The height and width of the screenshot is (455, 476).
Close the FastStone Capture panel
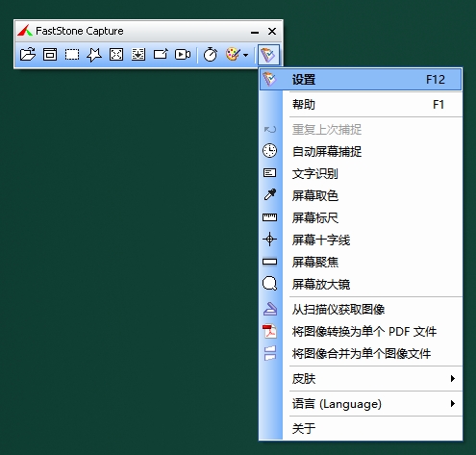272,32
